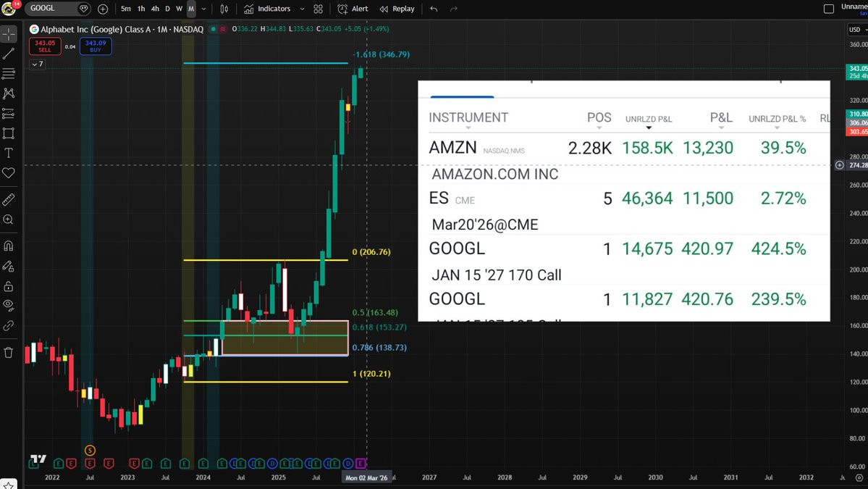Click the layout select square icon

[x=829, y=8]
